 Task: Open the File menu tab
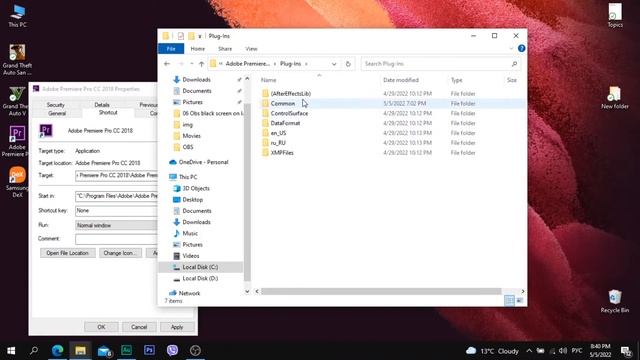click(171, 49)
